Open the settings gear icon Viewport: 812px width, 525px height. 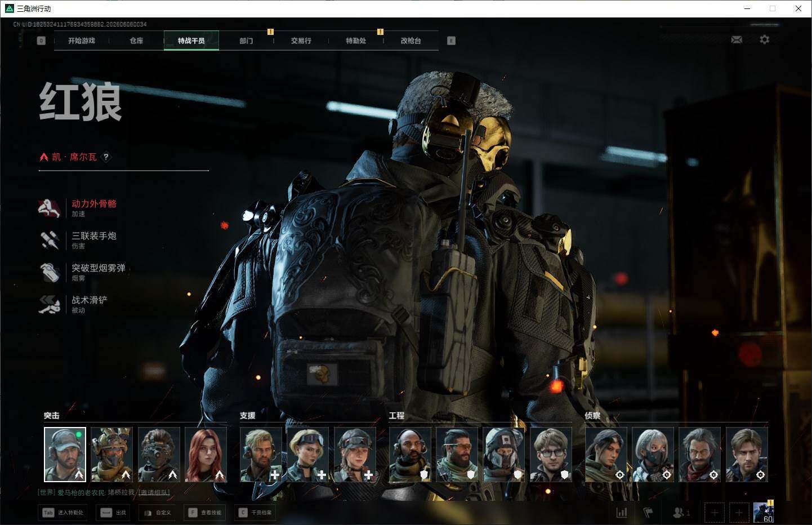(x=764, y=39)
